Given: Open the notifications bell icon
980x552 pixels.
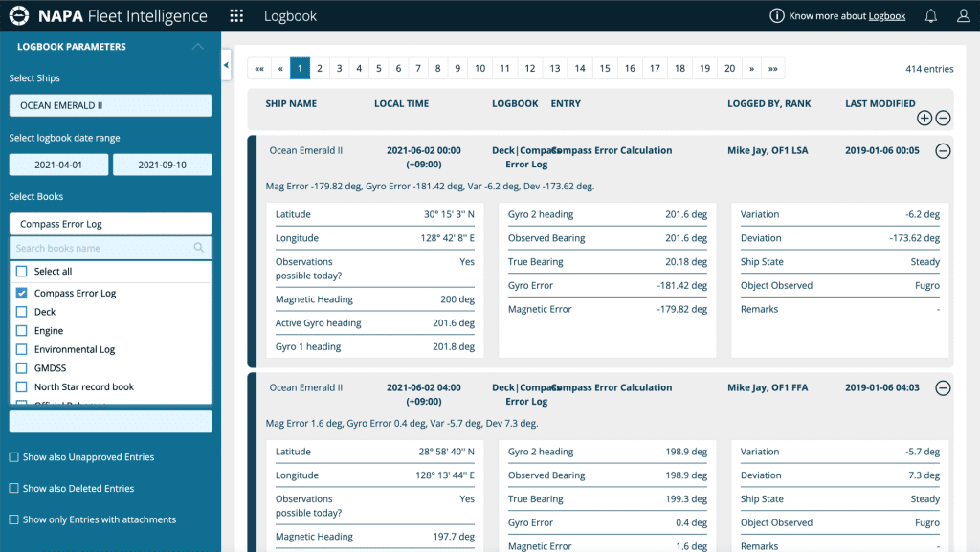Looking at the screenshot, I should point(930,15).
